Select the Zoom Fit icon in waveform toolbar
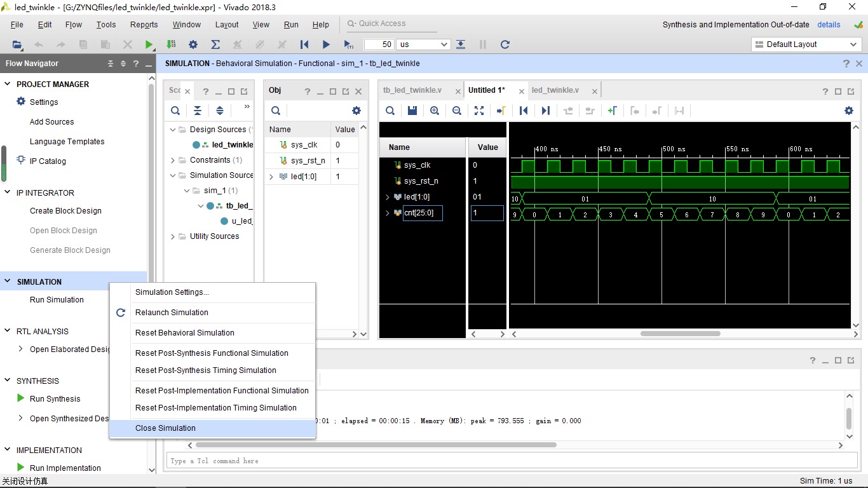Image resolution: width=868 pixels, height=488 pixels. click(x=478, y=111)
